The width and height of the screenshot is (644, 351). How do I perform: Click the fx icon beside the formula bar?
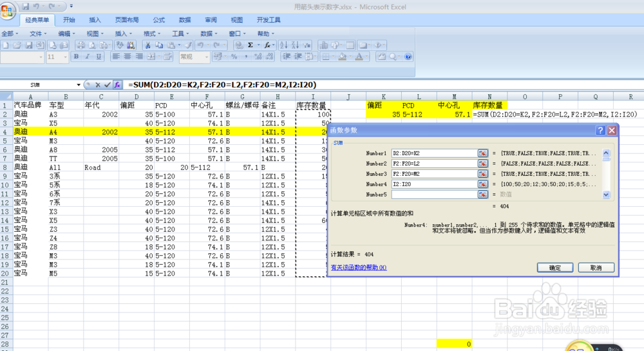click(117, 84)
